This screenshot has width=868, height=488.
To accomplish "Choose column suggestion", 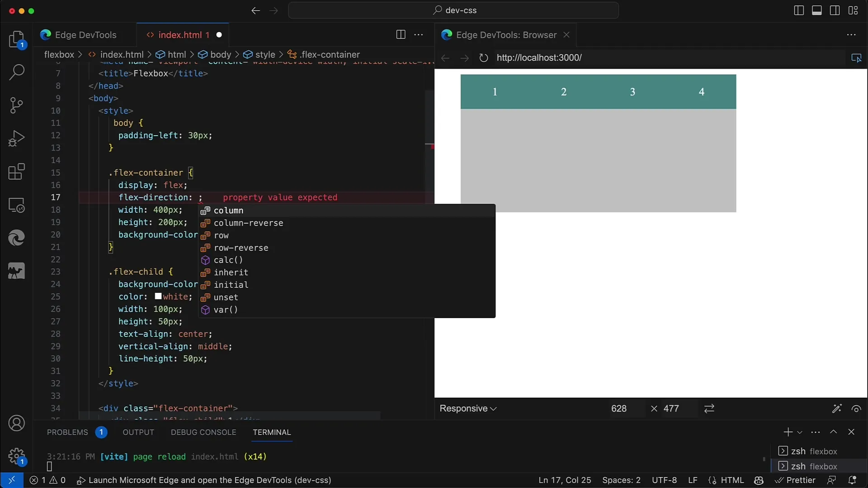I will [347, 211].
